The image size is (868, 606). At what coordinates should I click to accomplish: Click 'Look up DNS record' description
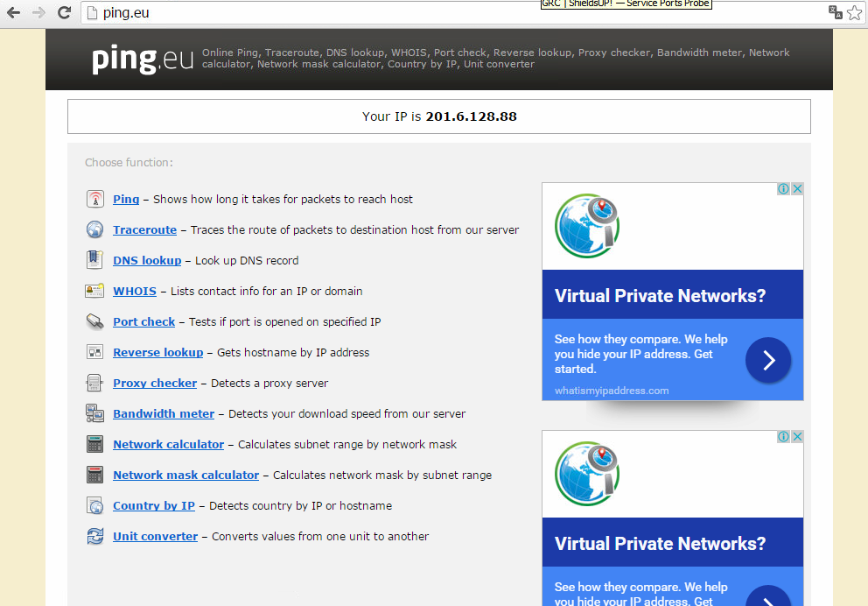pos(247,260)
